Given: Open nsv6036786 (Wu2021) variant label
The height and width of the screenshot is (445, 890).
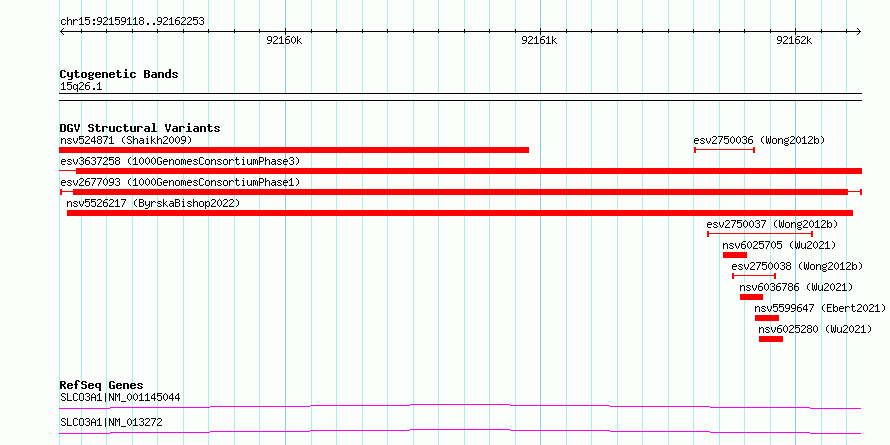Looking at the screenshot, I should pos(796,287).
